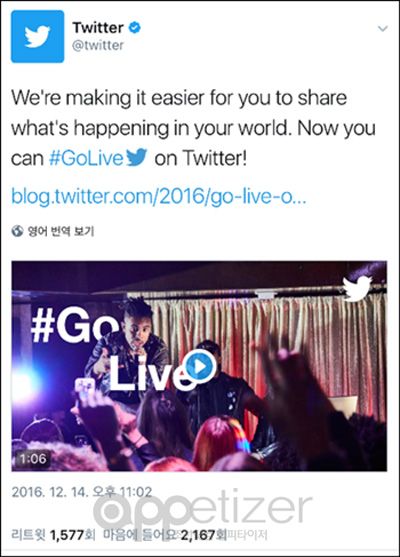Open the video thumbnail preview
400x557 pixels.
click(199, 366)
